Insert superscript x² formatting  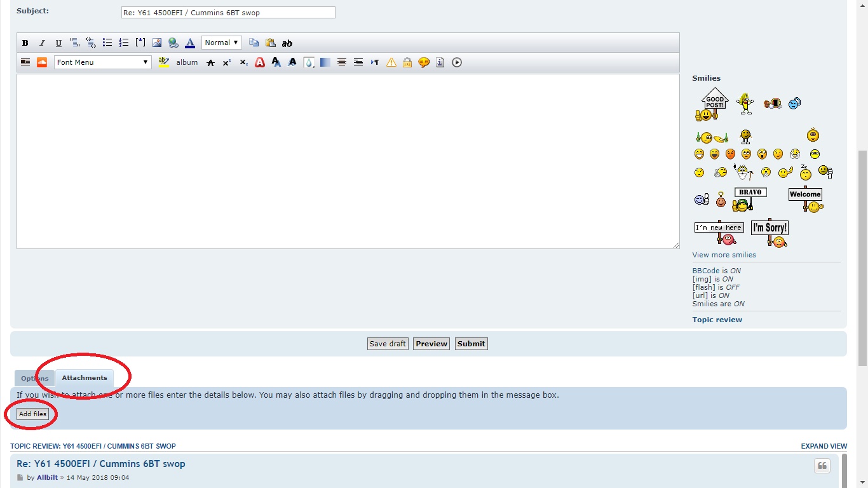click(x=227, y=62)
